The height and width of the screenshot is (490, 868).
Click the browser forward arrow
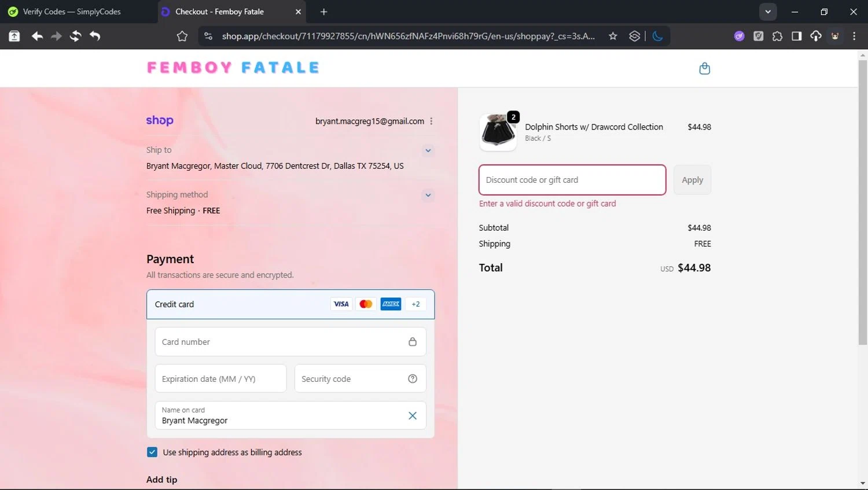click(56, 36)
